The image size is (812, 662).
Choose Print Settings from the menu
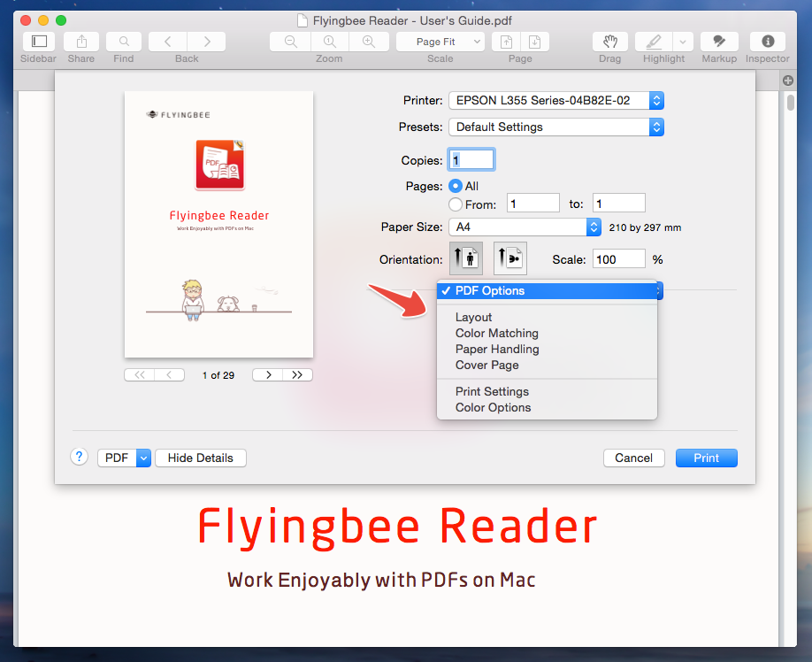(x=547, y=391)
